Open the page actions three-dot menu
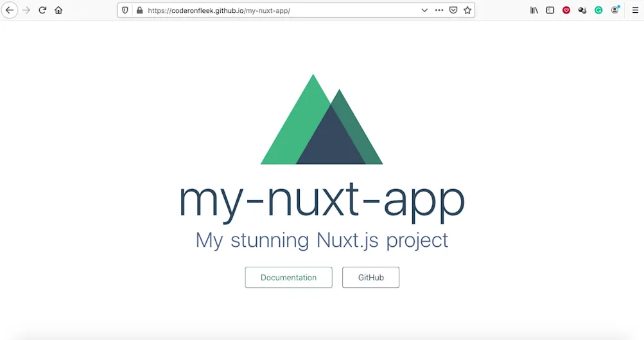644x340 pixels. tap(439, 10)
